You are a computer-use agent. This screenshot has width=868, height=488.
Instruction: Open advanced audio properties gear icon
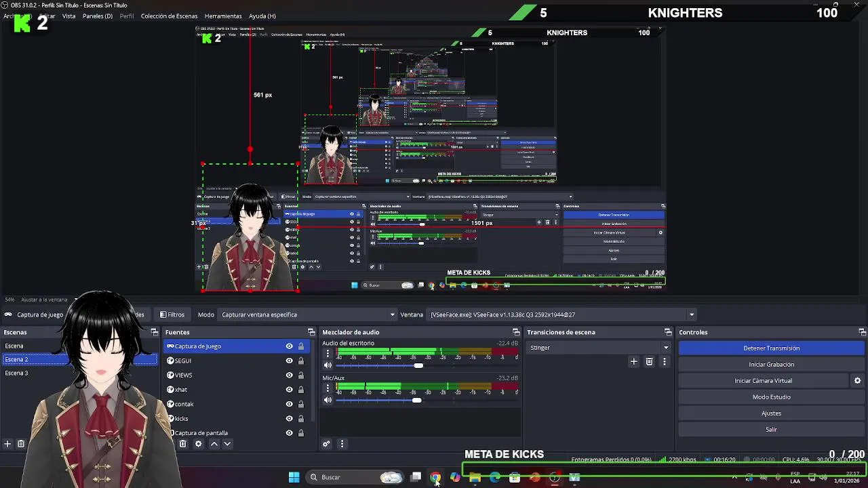[326, 444]
